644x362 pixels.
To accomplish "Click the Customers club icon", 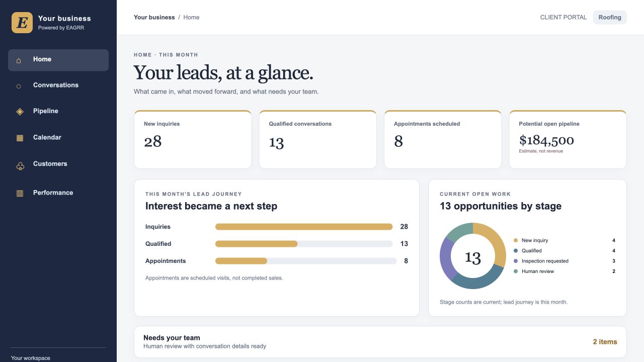I will pyautogui.click(x=20, y=166).
